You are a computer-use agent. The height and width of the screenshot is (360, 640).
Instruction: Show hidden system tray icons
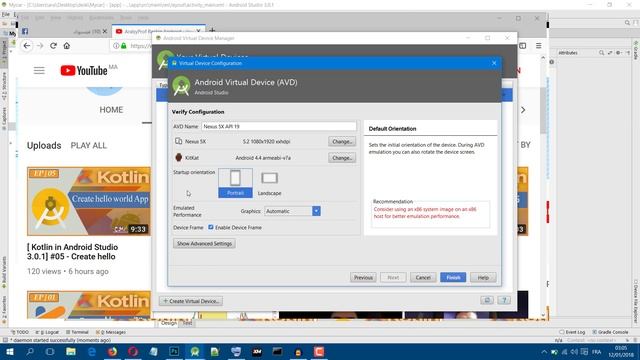544,352
